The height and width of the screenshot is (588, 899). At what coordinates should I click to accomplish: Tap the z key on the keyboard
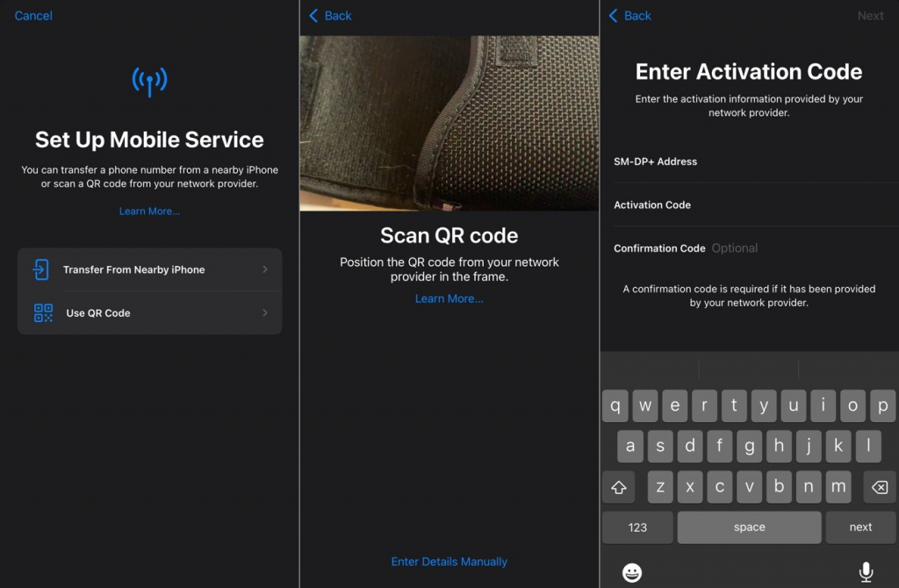pos(660,487)
